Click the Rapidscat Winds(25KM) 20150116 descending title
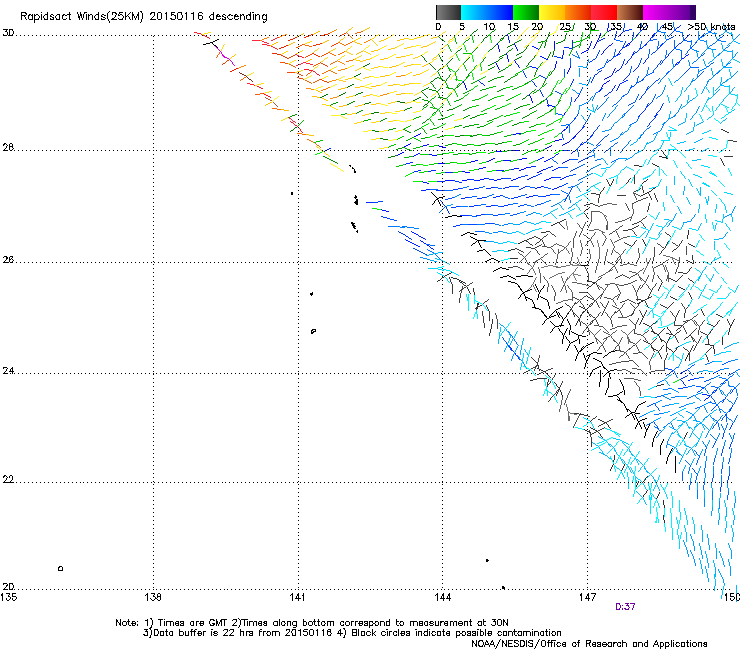 pos(143,17)
